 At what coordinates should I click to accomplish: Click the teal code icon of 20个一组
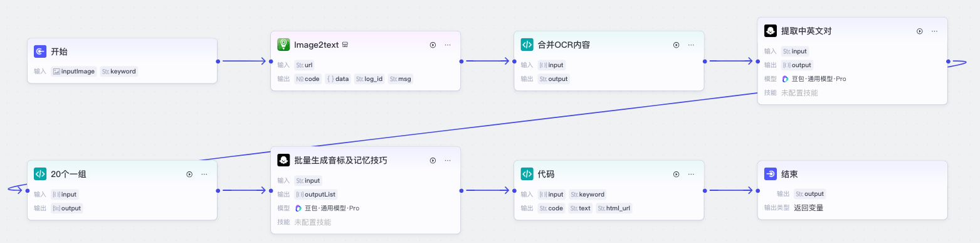(x=40, y=174)
